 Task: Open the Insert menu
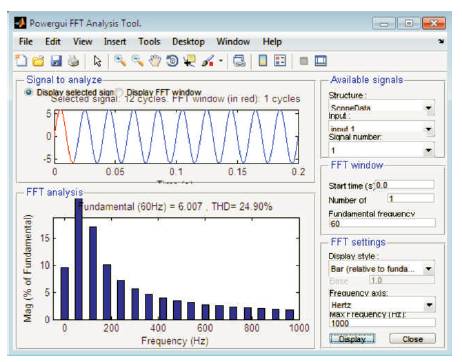coord(115,42)
